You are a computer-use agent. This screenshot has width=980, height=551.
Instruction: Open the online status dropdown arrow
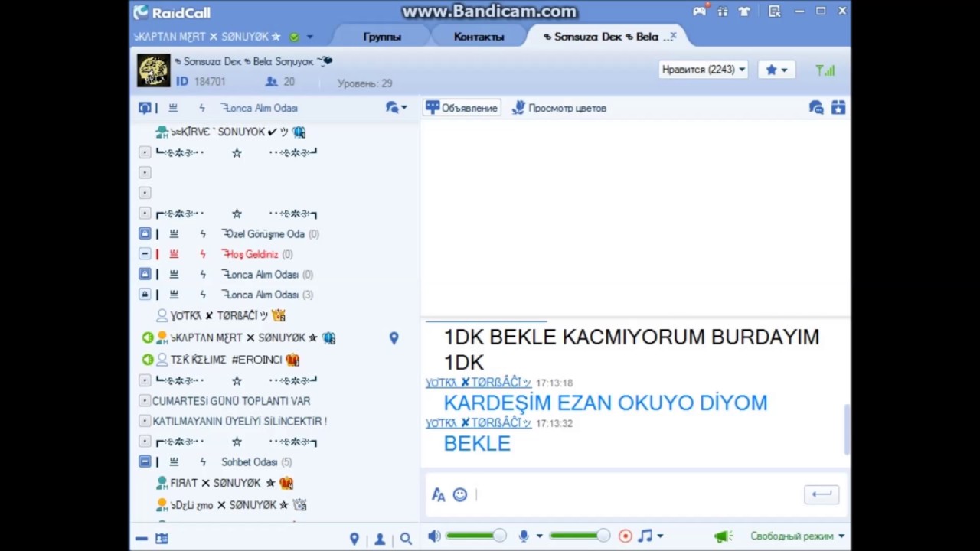pos(310,37)
